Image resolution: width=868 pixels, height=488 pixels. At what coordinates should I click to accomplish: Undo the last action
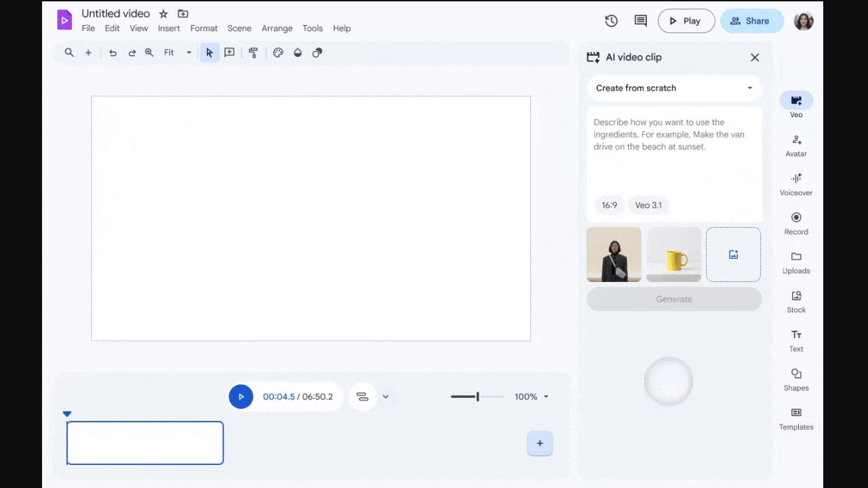113,53
